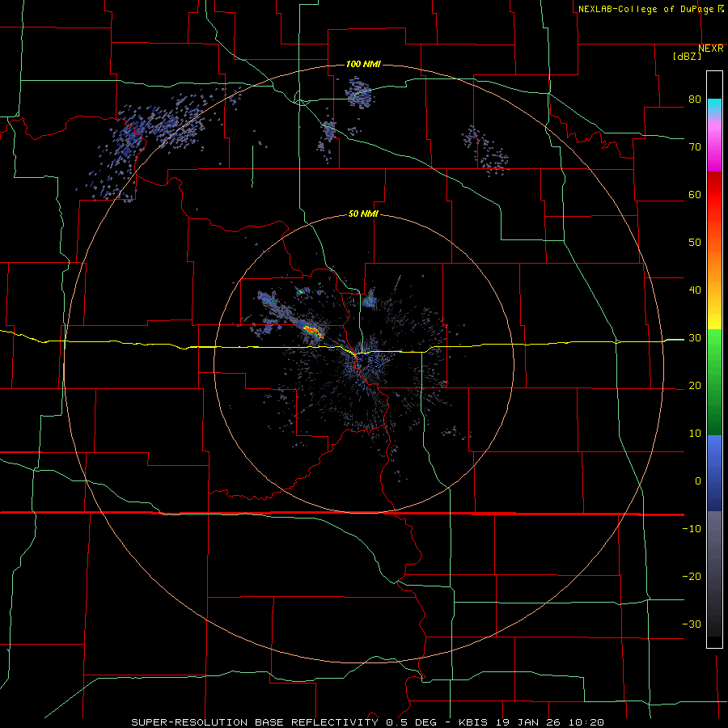Click the NEXLAB-College of DuPage label
The width and height of the screenshot is (728, 728).
645,9
